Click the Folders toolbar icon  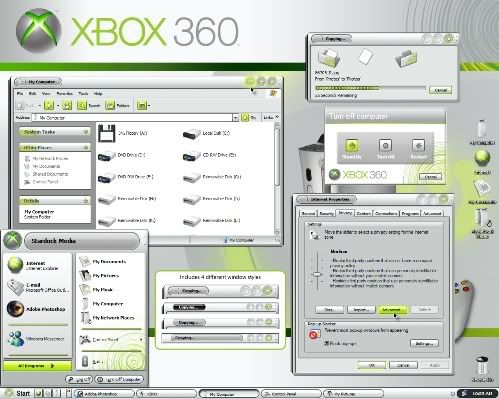tap(110, 105)
